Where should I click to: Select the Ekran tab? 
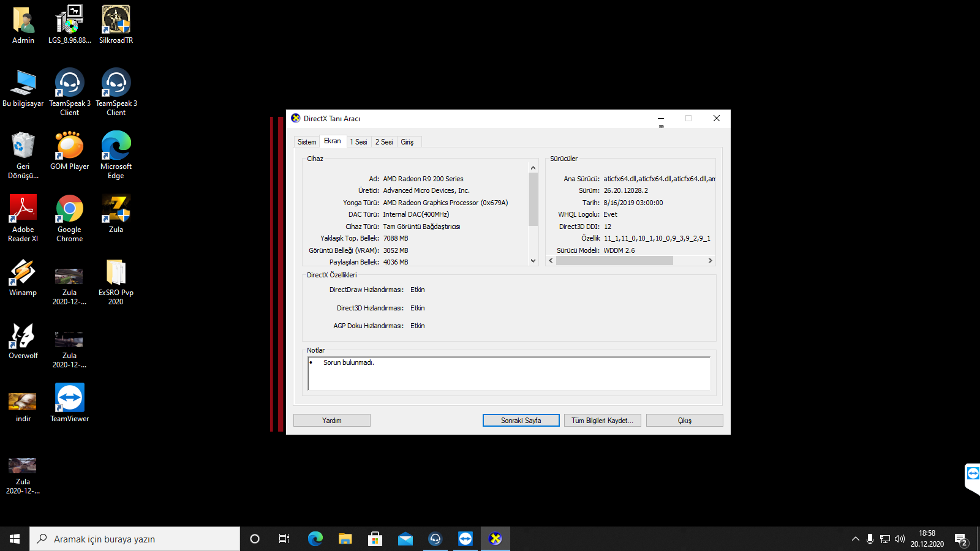tap(333, 141)
